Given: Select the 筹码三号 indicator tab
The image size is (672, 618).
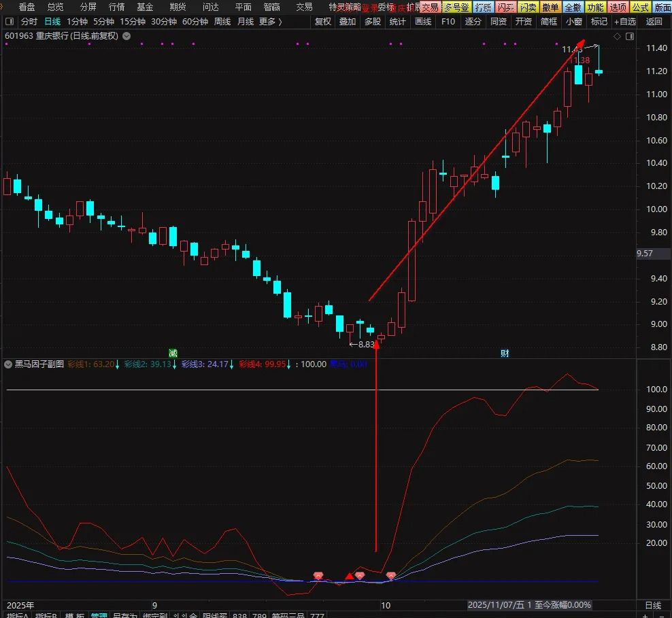Looking at the screenshot, I should 288,615.
